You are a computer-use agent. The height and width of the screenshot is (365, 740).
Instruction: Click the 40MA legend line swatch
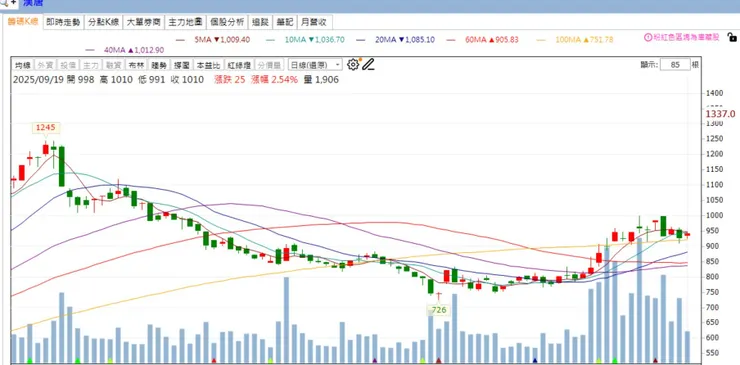click(x=90, y=50)
